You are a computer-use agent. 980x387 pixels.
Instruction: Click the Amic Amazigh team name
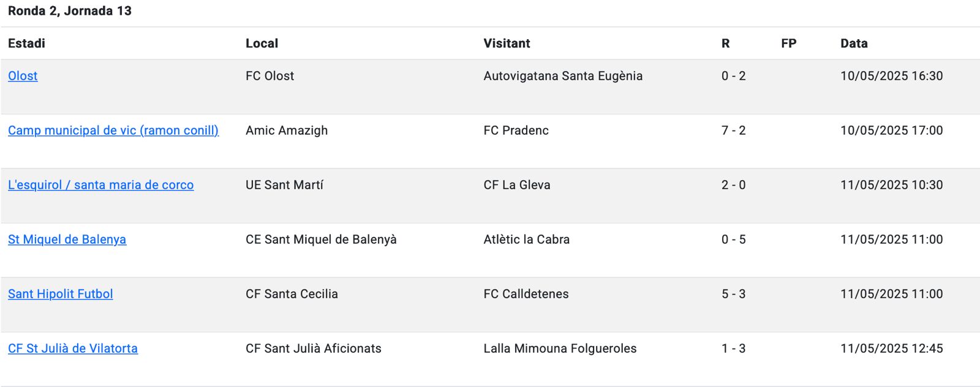tap(287, 130)
